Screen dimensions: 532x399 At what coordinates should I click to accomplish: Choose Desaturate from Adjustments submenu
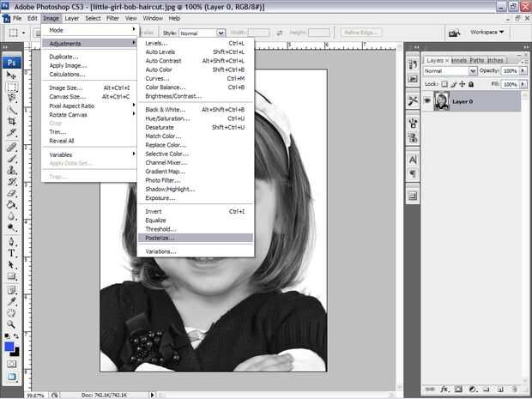(196, 127)
